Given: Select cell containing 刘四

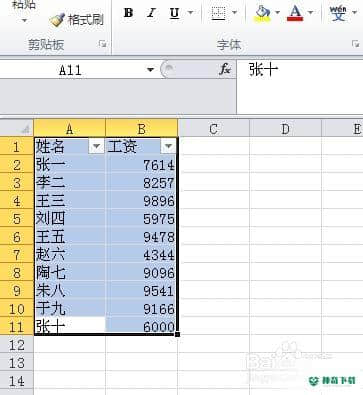Looking at the screenshot, I should coord(69,219).
